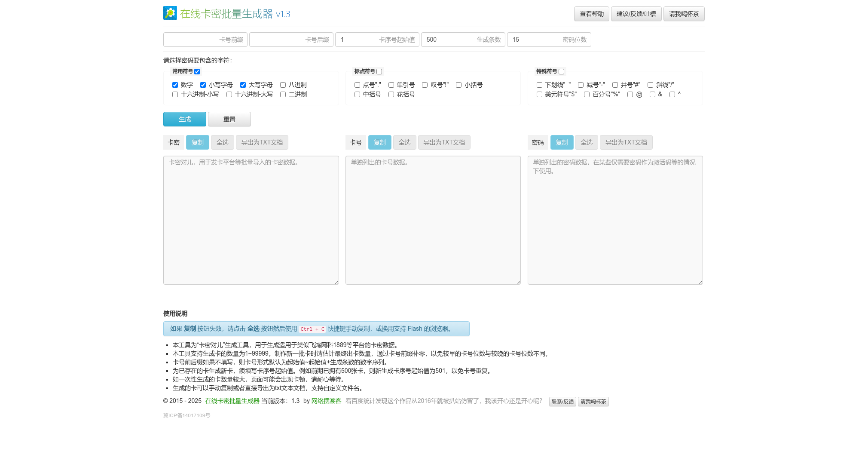The height and width of the screenshot is (470, 868).
Task: Uncheck the 数字 checkbox
Action: tap(175, 85)
